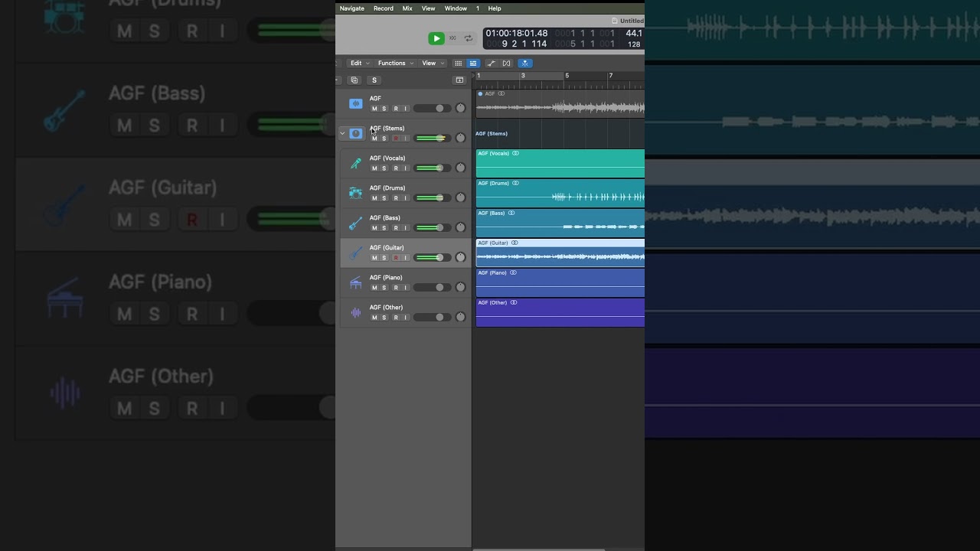Open the Mix menu
The image size is (980, 551).
click(x=407, y=8)
